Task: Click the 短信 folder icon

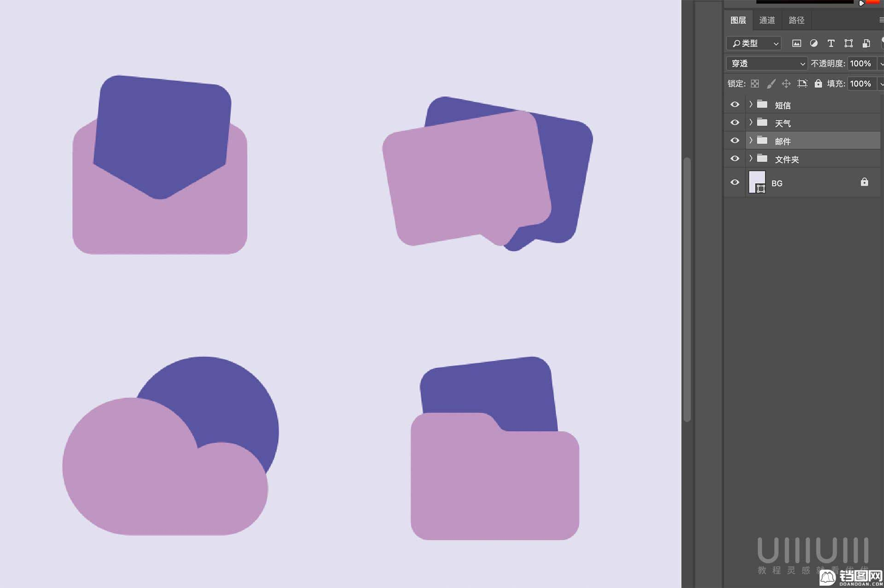Action: (x=762, y=104)
